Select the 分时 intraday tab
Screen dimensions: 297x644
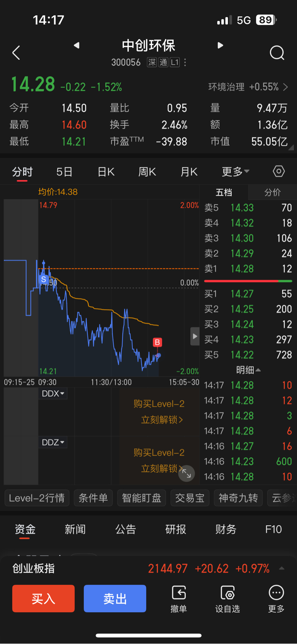[x=22, y=172]
